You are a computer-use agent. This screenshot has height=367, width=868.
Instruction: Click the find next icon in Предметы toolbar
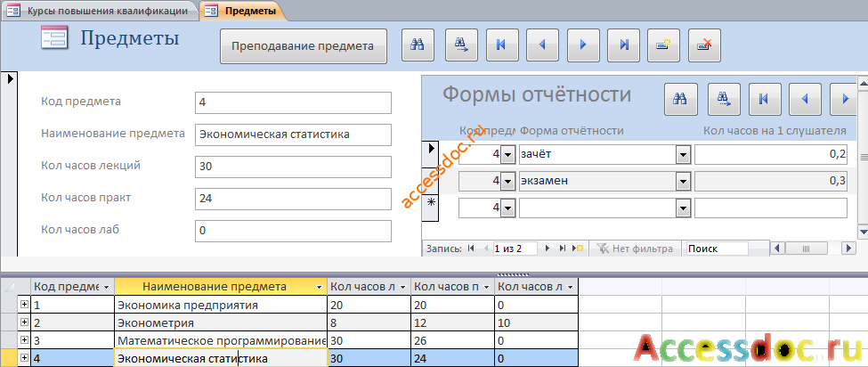point(461,45)
